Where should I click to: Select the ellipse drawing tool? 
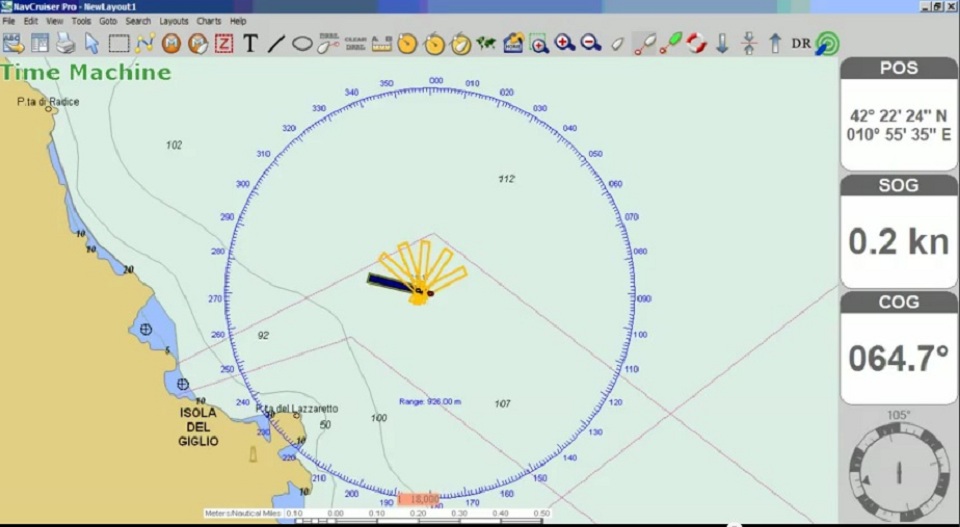click(x=302, y=43)
